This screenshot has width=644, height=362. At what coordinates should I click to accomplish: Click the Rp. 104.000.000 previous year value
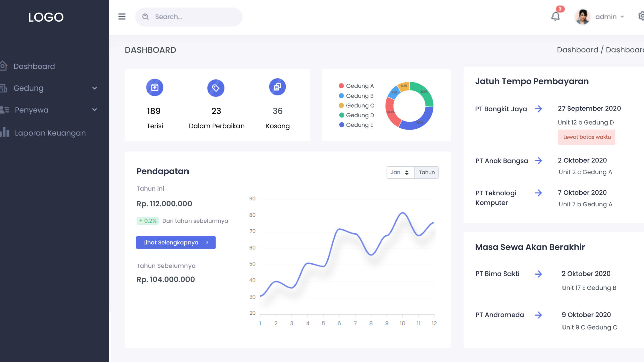[x=166, y=279]
